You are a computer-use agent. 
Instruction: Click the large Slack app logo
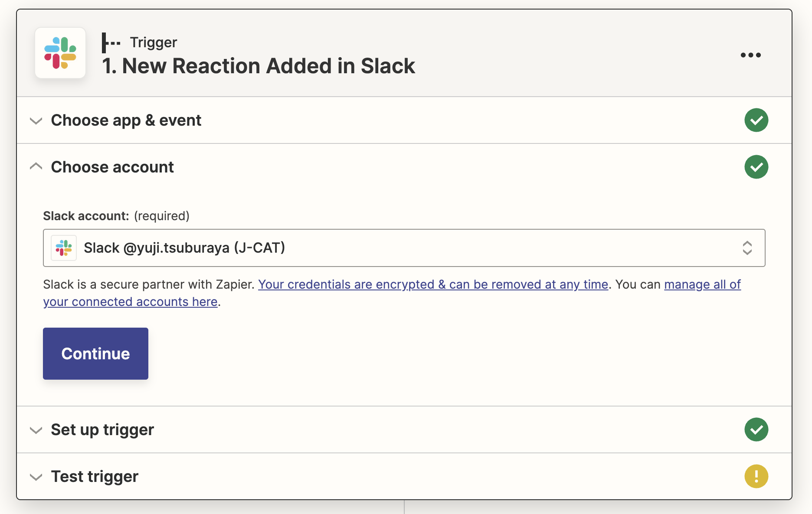coord(60,53)
